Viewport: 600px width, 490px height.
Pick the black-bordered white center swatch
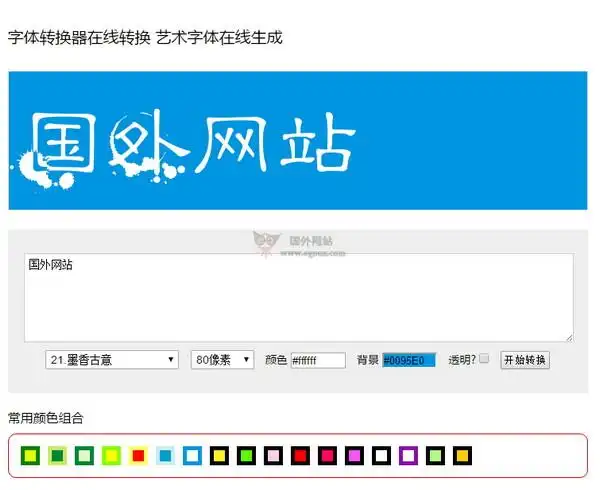coord(380,456)
